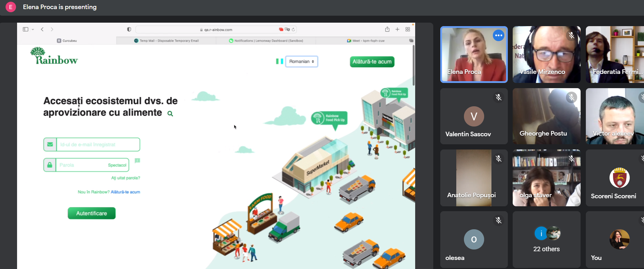Click the Alătură-te acum header button
The height and width of the screenshot is (269, 644).
(372, 62)
